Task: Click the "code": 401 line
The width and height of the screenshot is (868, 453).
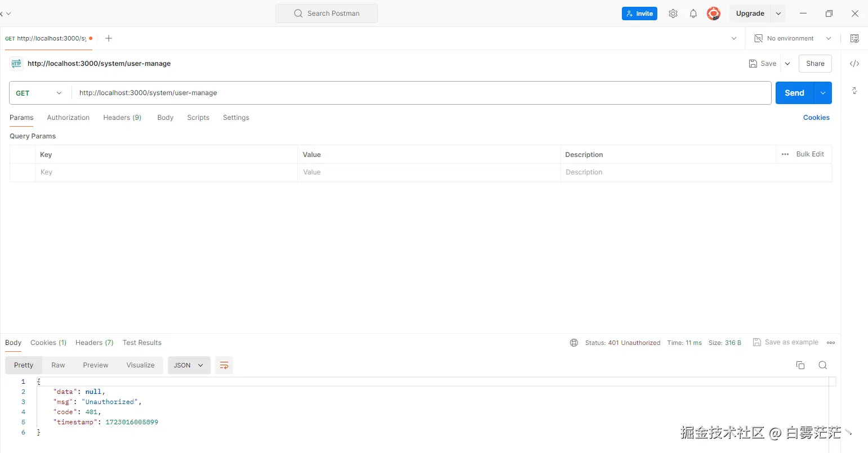Action: tap(77, 412)
